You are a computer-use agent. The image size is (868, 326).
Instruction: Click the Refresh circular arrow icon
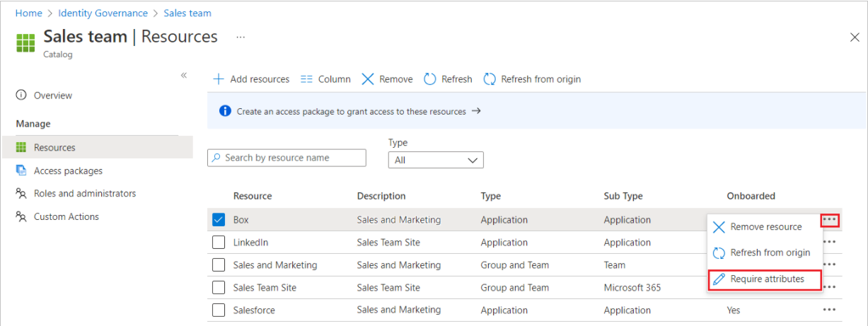[x=430, y=79]
